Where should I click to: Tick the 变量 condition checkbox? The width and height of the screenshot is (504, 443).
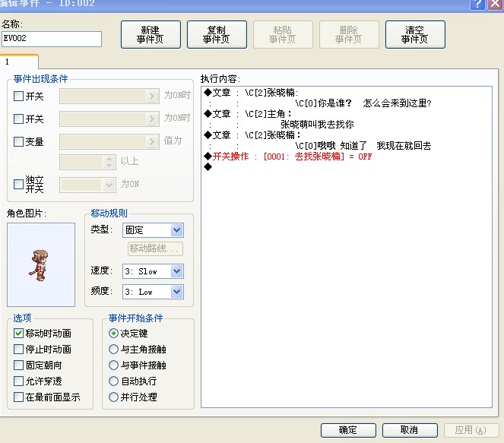pyautogui.click(x=19, y=141)
